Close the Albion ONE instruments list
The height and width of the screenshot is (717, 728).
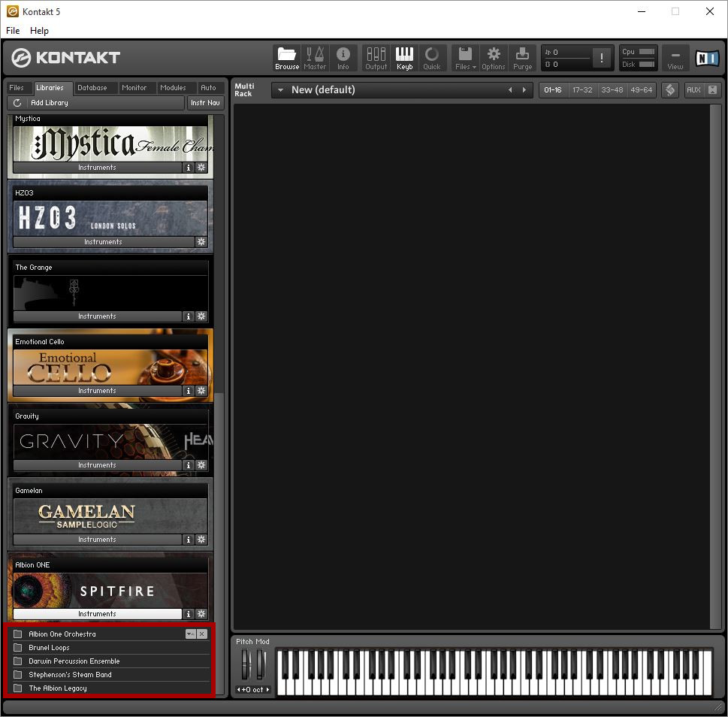202,634
